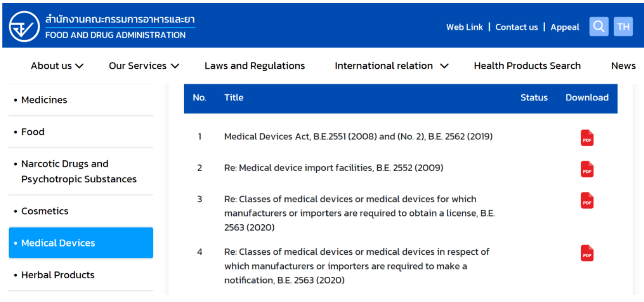Image resolution: width=644 pixels, height=302 pixels.
Task: Go to the News menu item
Action: point(623,66)
